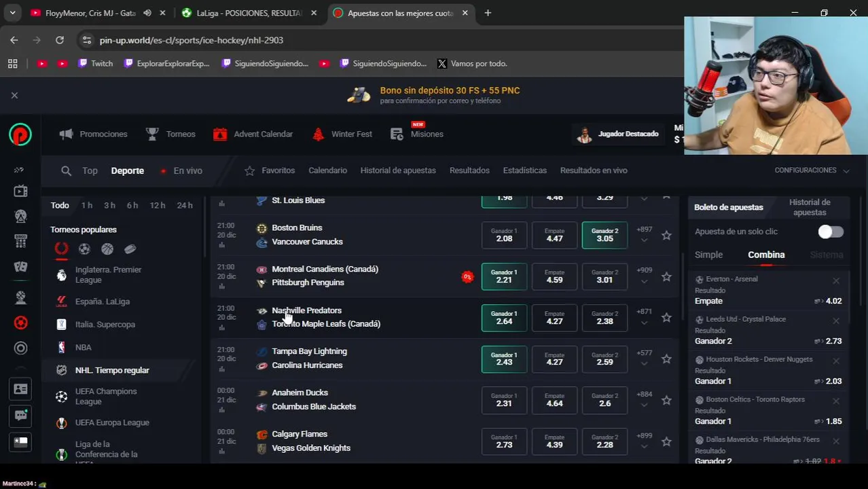Expand +871 markets for Nashville match
The image size is (868, 489).
pos(644,316)
